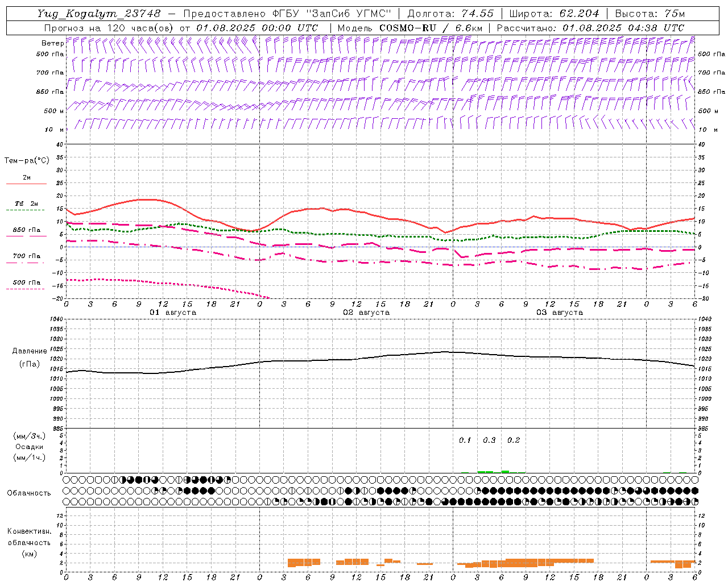Click the Ветер wind panel label
The image size is (728, 582).
52,43
